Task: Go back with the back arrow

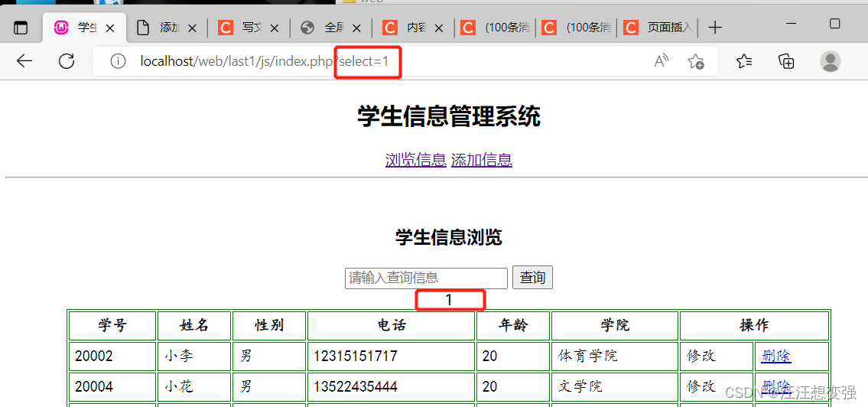Action: point(24,61)
